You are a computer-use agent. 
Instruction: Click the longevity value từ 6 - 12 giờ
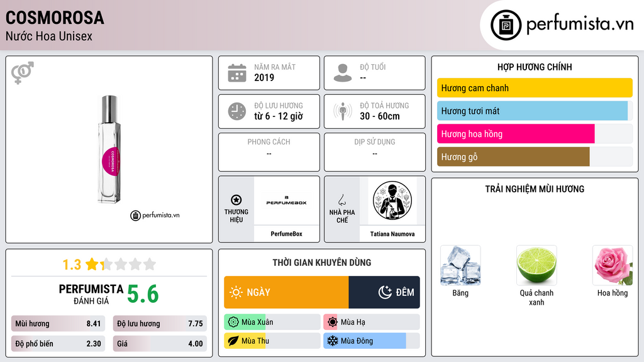tap(279, 116)
